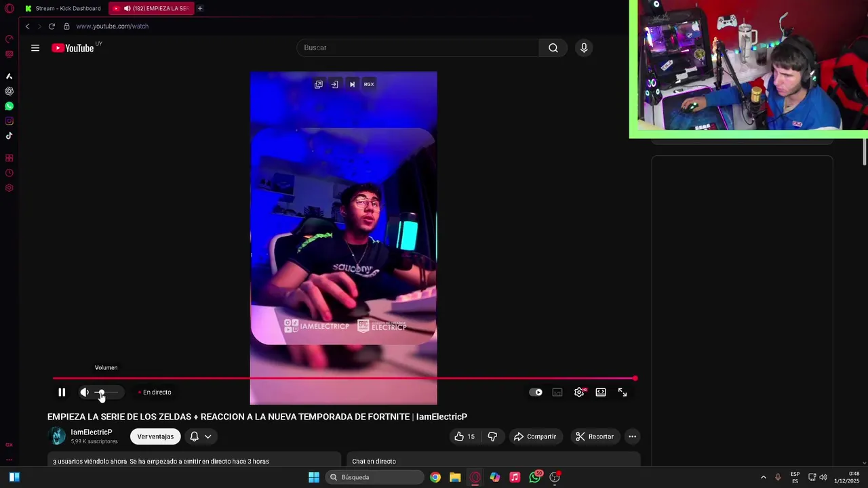Seek on the red progress bar
868x488 pixels.
coord(344,379)
